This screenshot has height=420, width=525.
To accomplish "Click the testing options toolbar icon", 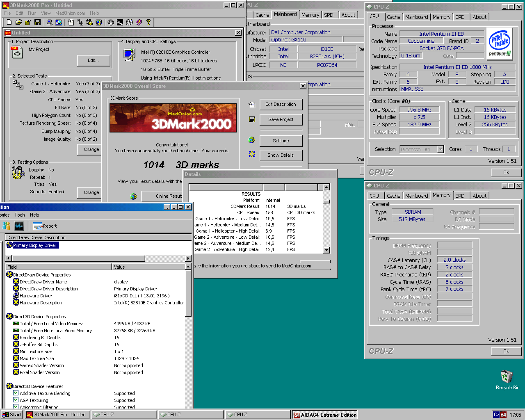I will tap(89, 22).
